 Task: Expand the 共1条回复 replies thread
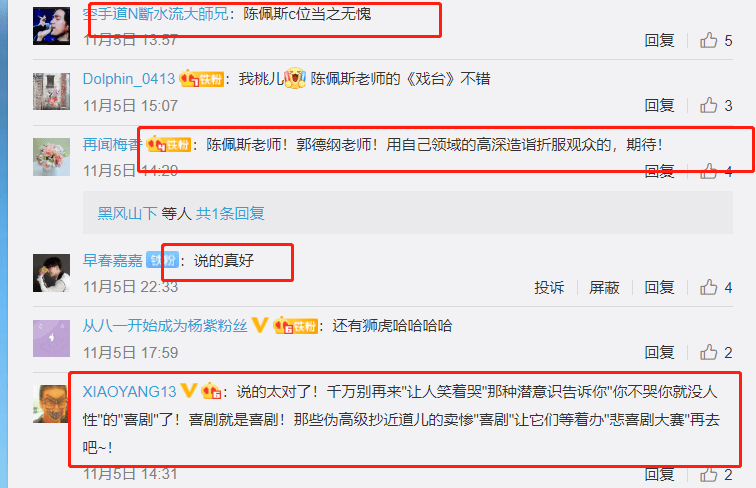coord(230,213)
